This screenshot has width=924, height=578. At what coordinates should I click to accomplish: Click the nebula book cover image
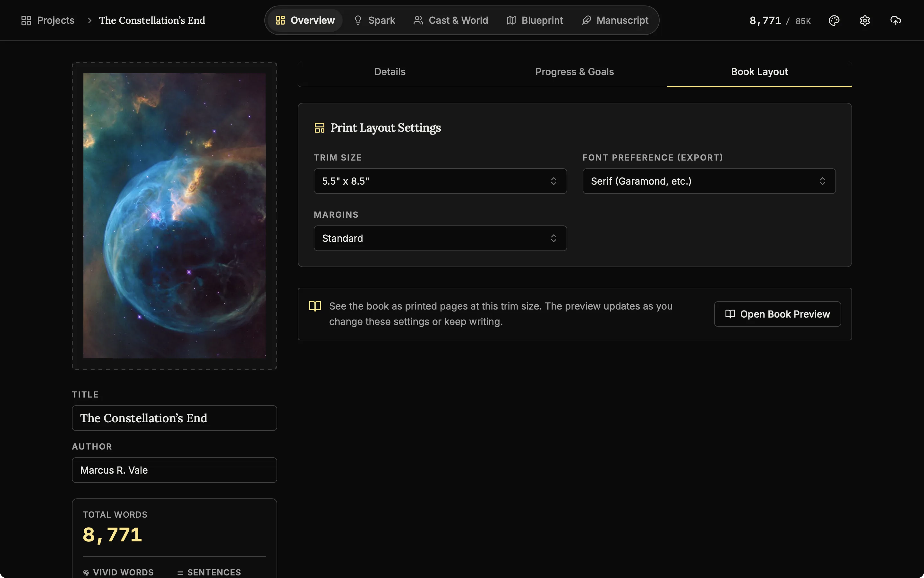175,216
